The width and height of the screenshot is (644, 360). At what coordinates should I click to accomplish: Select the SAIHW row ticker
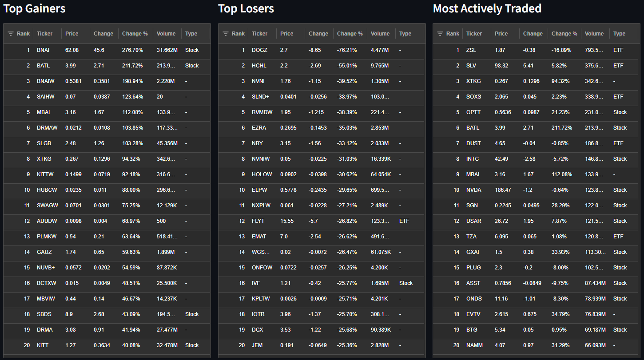click(45, 97)
